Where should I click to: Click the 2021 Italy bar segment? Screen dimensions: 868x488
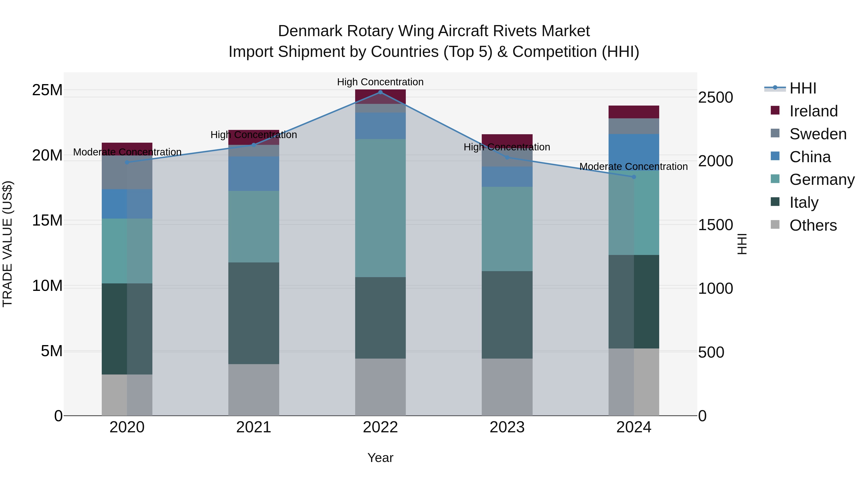click(x=254, y=313)
